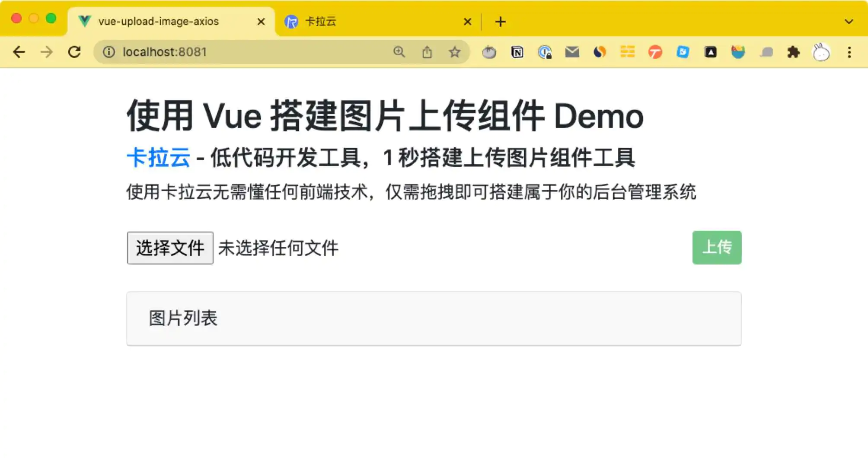Reload the localhost:8081 page
This screenshot has width=868, height=458.
(x=75, y=52)
